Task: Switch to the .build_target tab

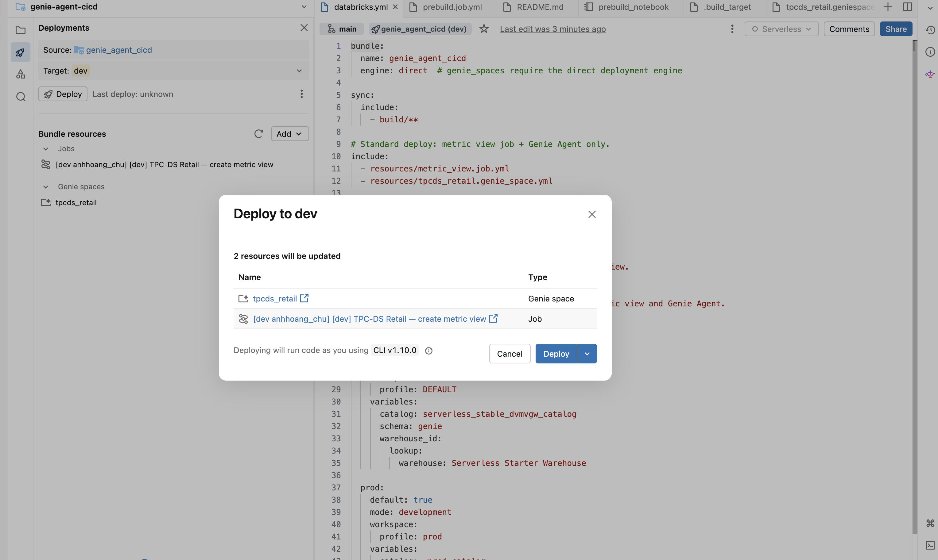Action: tap(724, 7)
